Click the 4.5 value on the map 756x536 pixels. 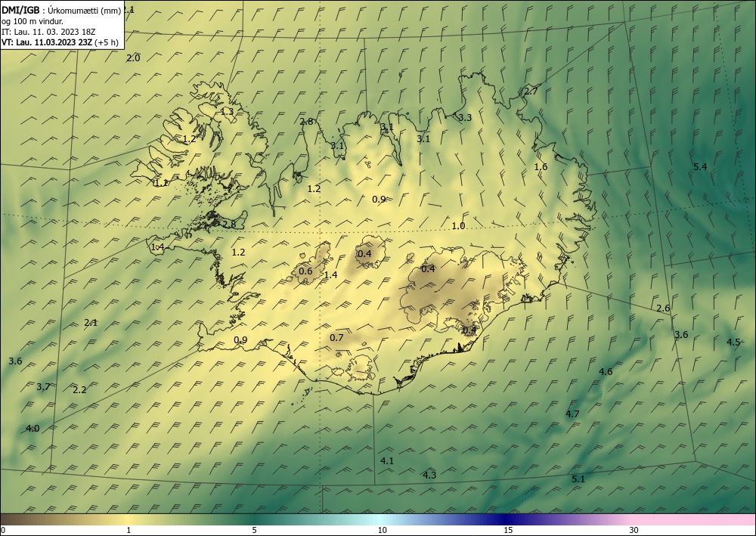click(733, 342)
